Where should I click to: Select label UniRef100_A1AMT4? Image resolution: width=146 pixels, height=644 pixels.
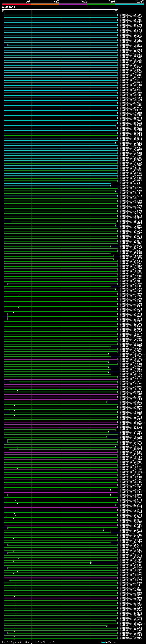(x=131, y=507)
